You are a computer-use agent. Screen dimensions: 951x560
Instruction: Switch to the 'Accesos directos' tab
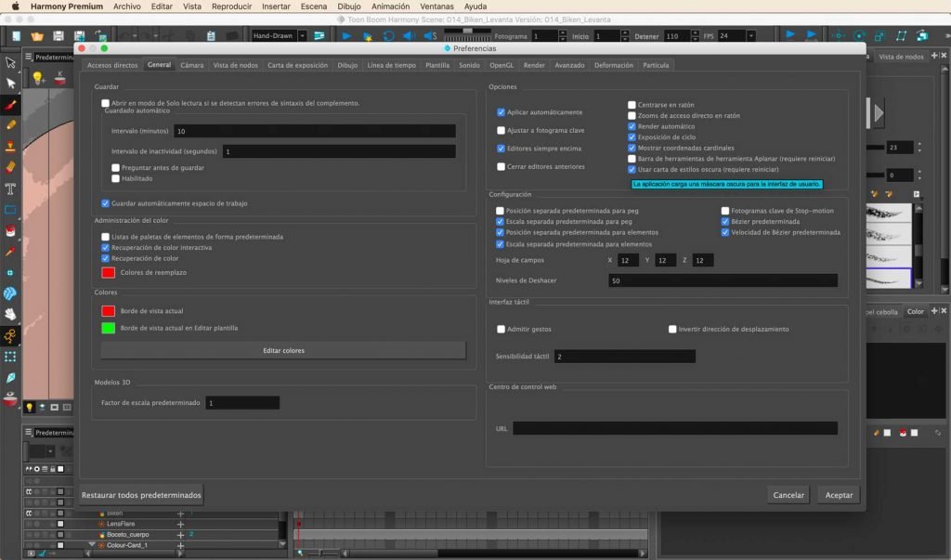[112, 65]
